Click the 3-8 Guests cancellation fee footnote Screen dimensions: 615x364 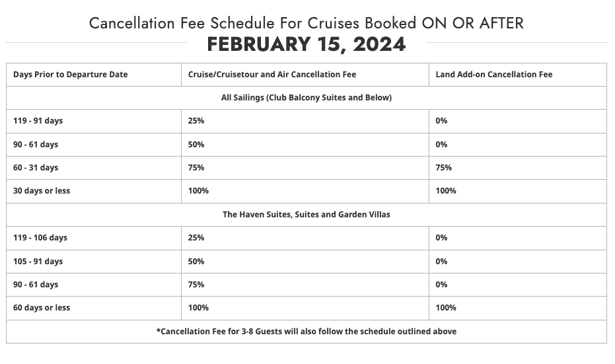[307, 332]
